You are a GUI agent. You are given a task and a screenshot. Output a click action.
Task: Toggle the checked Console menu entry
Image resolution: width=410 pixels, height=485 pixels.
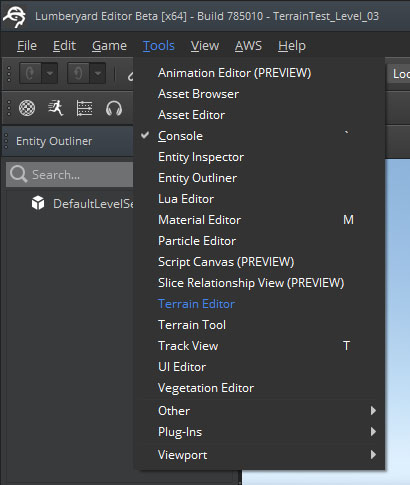click(259, 136)
